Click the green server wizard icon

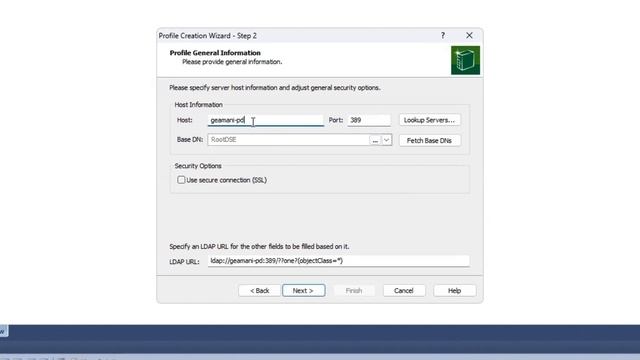465,60
